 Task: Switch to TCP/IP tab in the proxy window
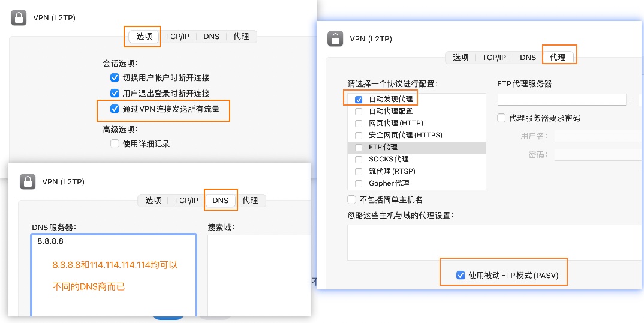point(494,58)
